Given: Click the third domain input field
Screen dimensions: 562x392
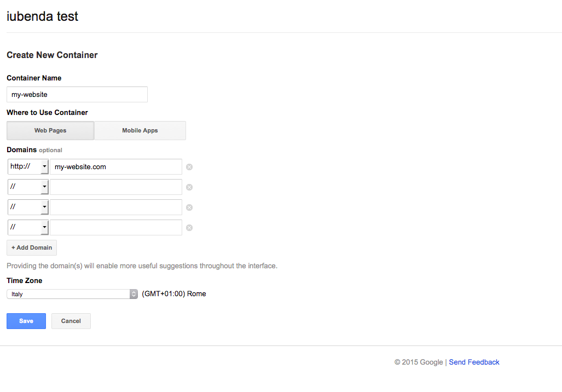Looking at the screenshot, I should (116, 207).
